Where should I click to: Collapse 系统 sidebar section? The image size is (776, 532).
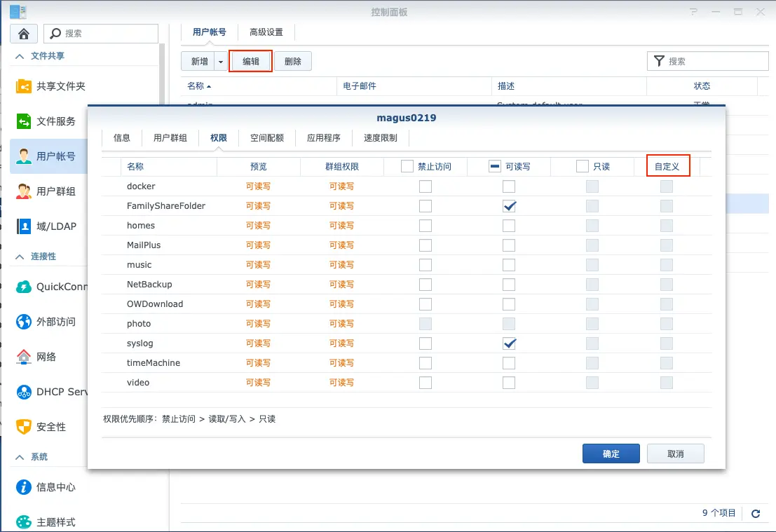click(20, 457)
